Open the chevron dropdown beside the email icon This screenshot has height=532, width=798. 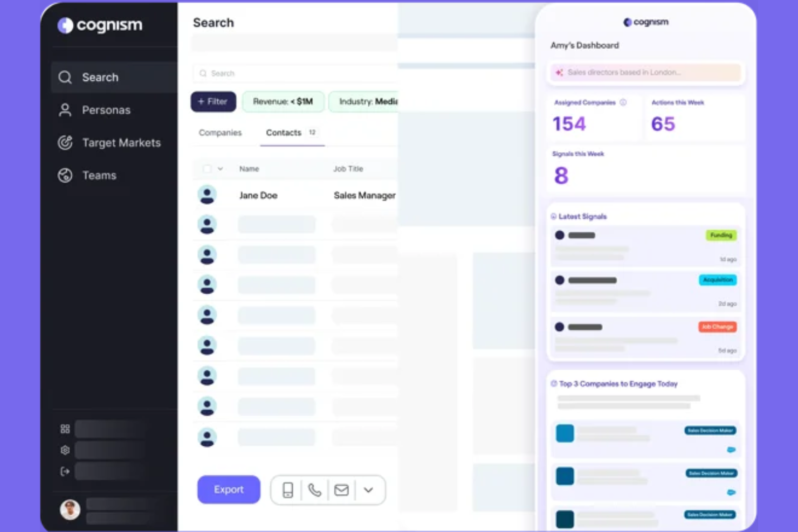coord(369,490)
